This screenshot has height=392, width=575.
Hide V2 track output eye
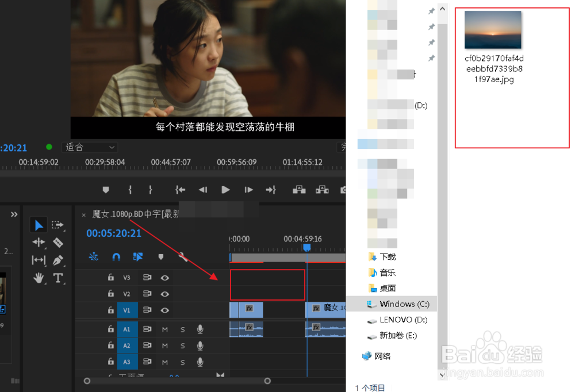(x=165, y=294)
